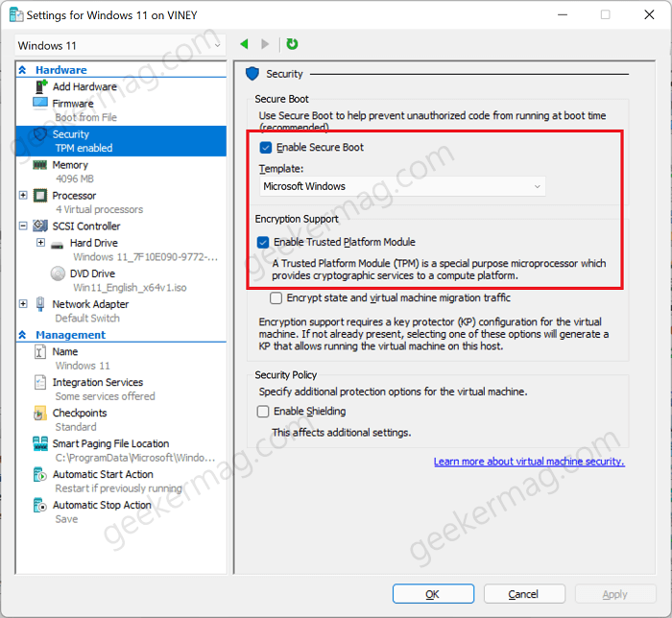Collapse the Hardware section chevron
Viewport: 672px width, 618px height.
(x=22, y=70)
